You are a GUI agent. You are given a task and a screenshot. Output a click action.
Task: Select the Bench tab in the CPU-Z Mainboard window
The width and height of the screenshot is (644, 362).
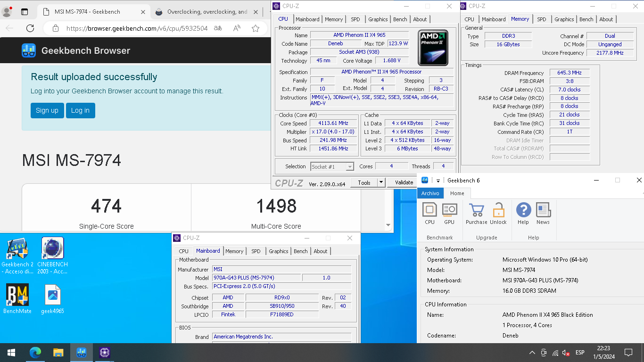[300, 251]
